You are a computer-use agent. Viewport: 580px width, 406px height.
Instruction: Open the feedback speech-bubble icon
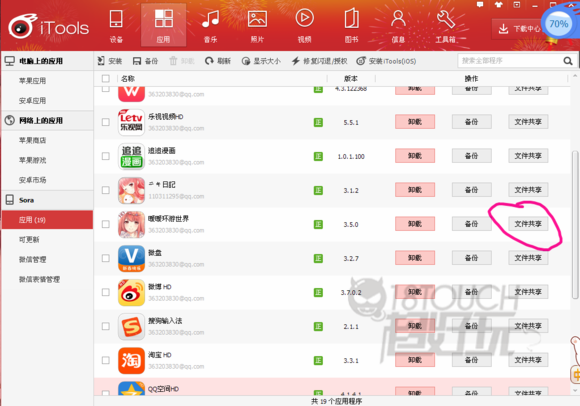click(480, 5)
